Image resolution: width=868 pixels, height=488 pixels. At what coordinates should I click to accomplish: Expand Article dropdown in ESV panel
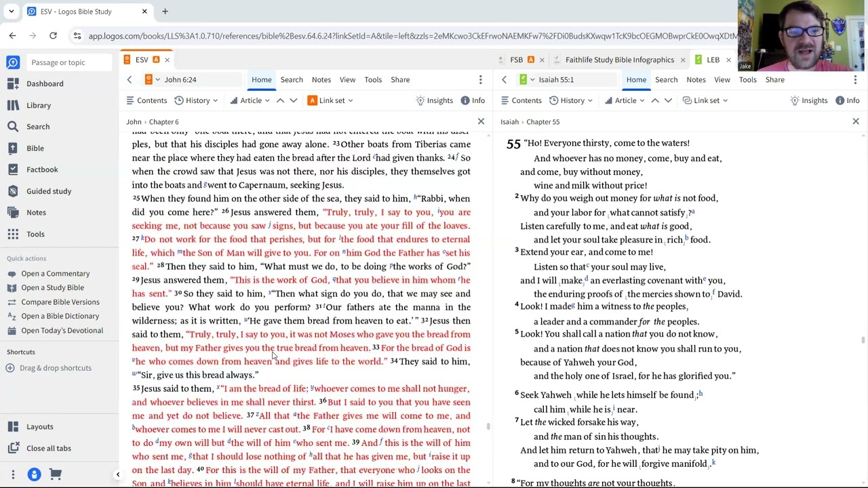point(250,100)
